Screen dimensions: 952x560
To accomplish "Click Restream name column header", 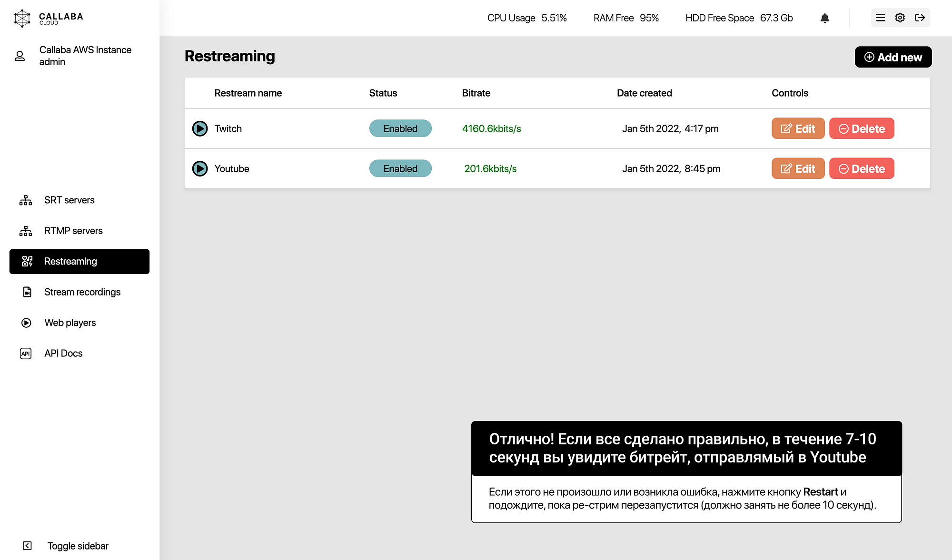I will [x=248, y=93].
